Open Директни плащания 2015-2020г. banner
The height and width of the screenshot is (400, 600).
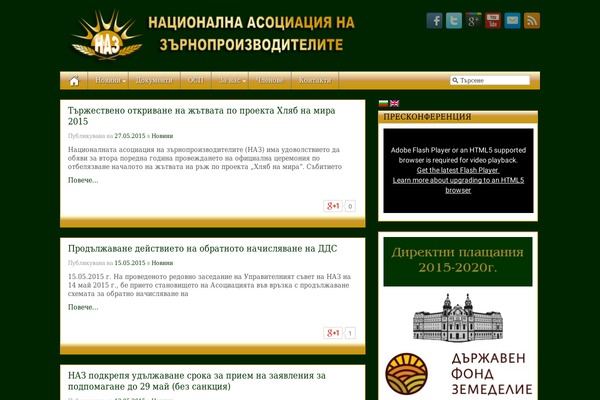coord(458,261)
